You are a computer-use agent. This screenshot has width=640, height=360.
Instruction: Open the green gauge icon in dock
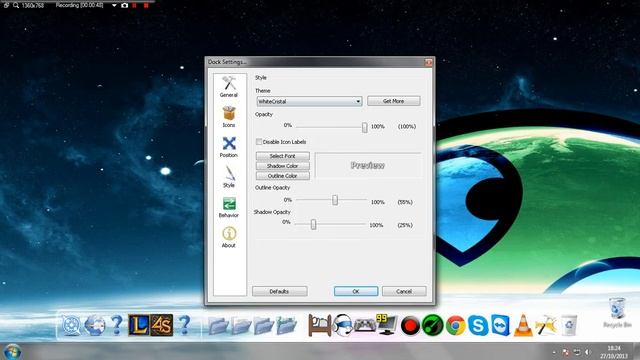point(432,326)
